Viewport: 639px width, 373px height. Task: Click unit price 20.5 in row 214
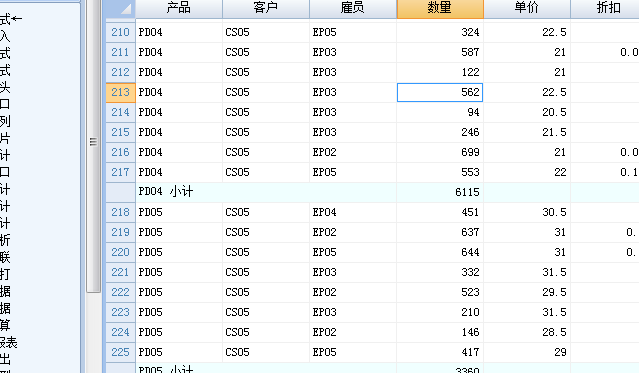527,112
